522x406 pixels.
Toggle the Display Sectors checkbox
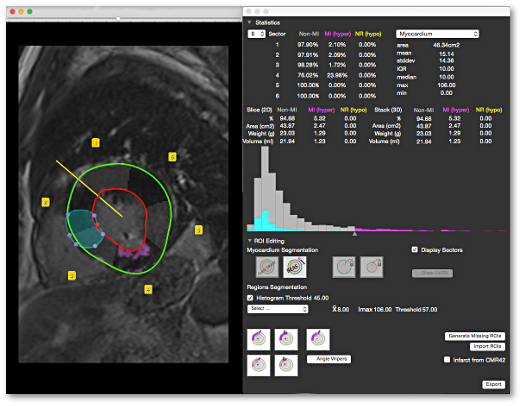415,250
